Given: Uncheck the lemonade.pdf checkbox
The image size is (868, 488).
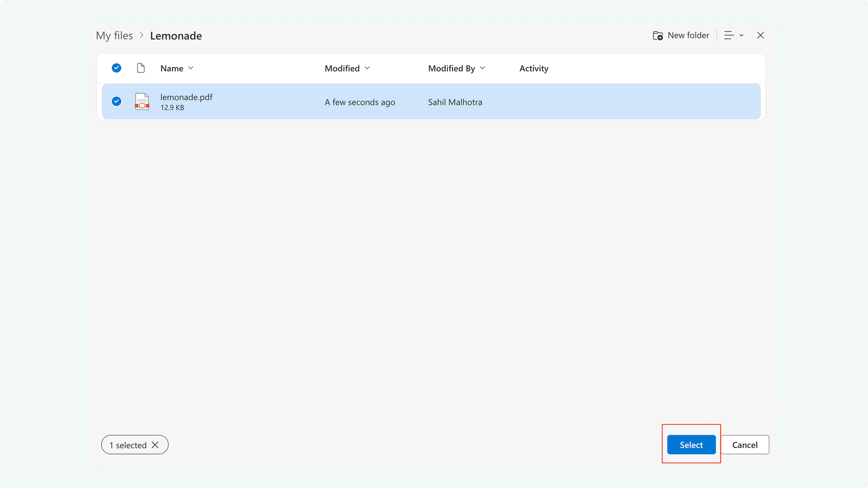Looking at the screenshot, I should coord(117,102).
